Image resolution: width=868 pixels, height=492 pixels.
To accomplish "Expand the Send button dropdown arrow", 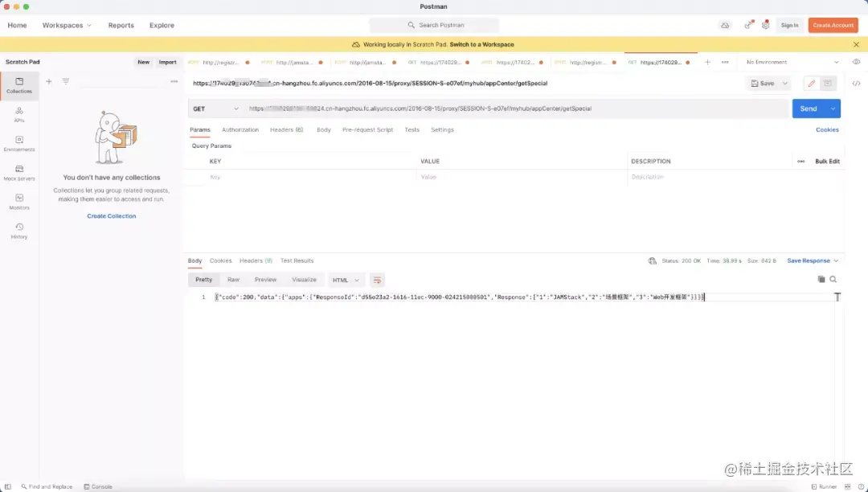I will pos(833,109).
